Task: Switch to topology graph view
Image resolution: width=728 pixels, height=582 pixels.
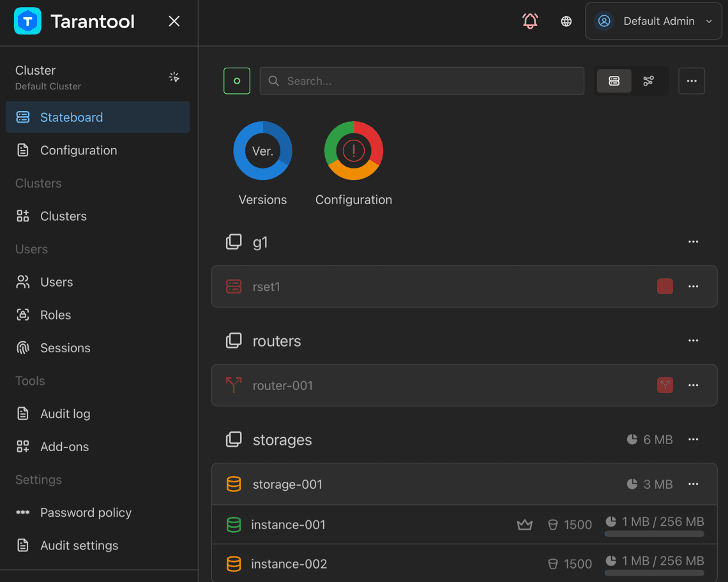Action: point(649,81)
